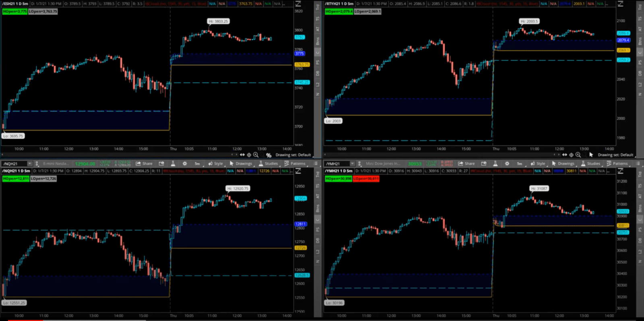
Task: Open Share menu in /YMH21 chart toolbar
Action: [466, 164]
